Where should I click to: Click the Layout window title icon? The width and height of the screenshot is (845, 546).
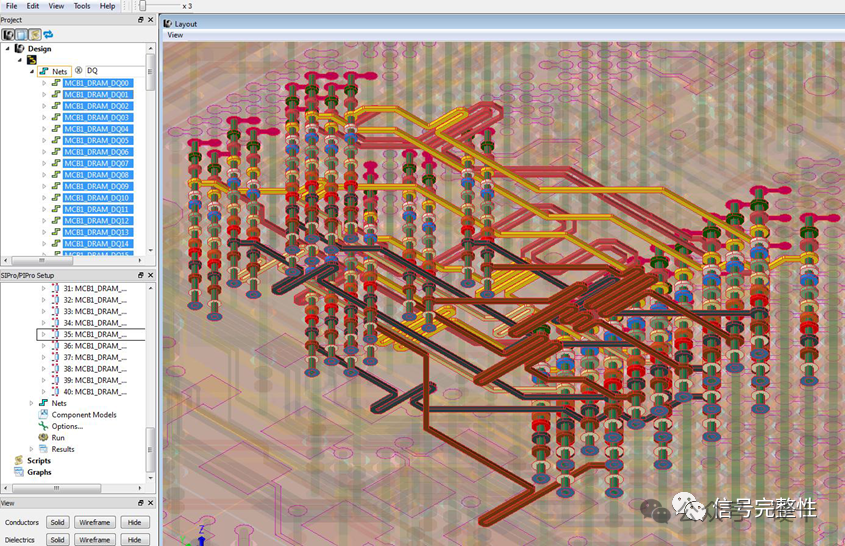168,24
